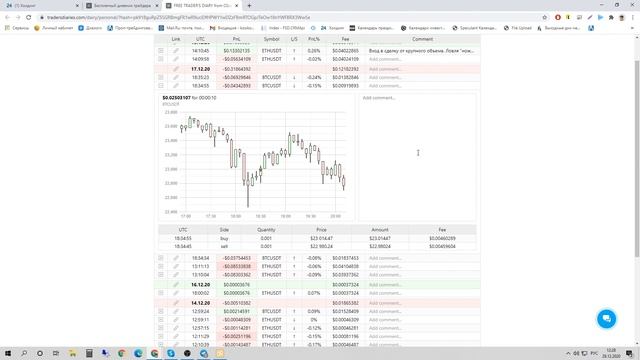Click the page vertical scrollbar
This screenshot has height=360, width=640.
[x=637, y=158]
